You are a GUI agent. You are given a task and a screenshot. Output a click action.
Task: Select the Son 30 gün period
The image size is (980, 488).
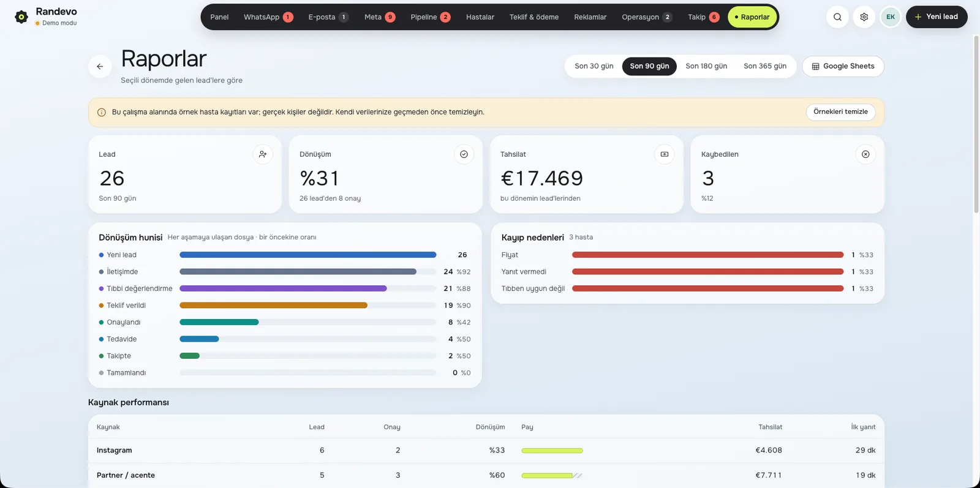point(594,66)
